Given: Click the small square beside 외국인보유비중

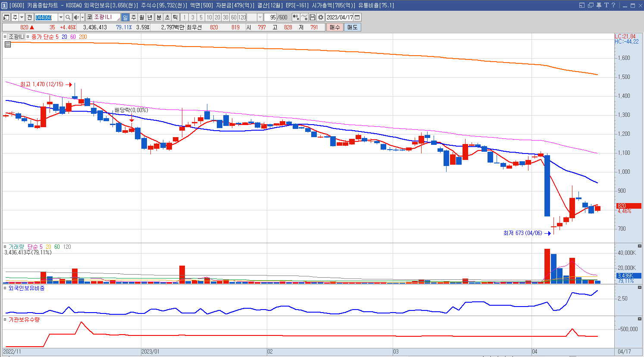Looking at the screenshot, I should pos(5,288).
